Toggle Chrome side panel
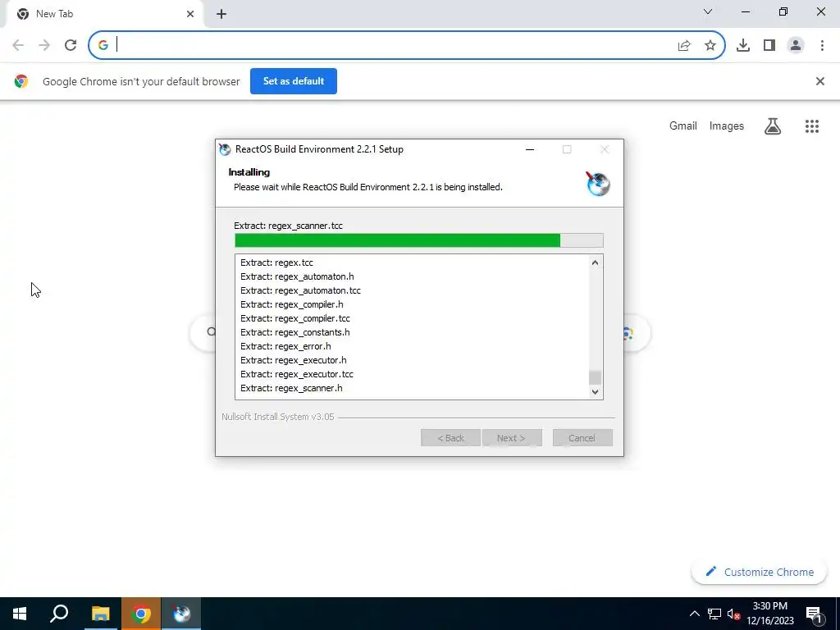 point(769,46)
